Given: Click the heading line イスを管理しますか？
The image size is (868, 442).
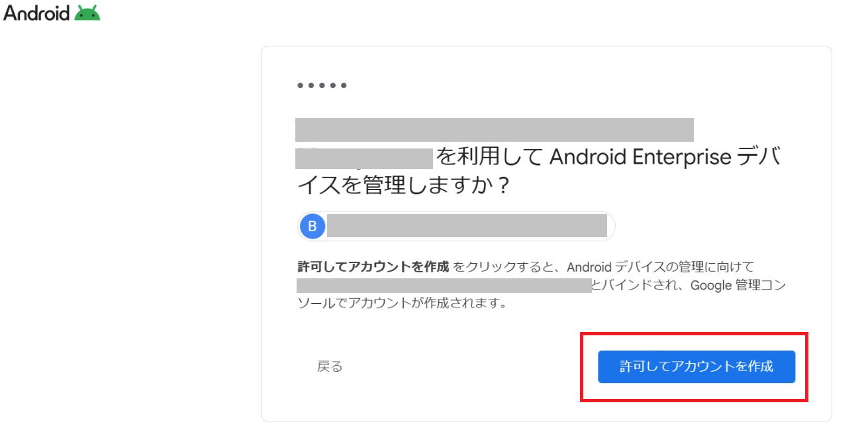Looking at the screenshot, I should coord(403,186).
